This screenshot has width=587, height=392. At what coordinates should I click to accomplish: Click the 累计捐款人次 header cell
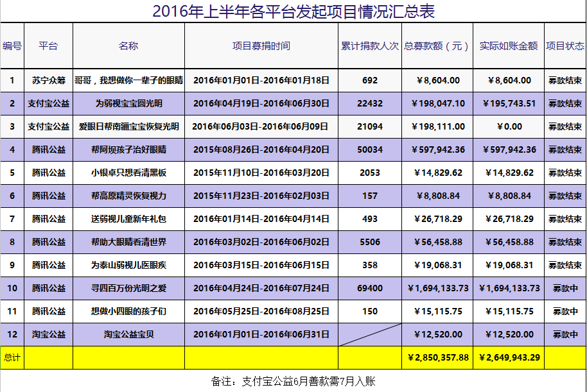click(370, 46)
